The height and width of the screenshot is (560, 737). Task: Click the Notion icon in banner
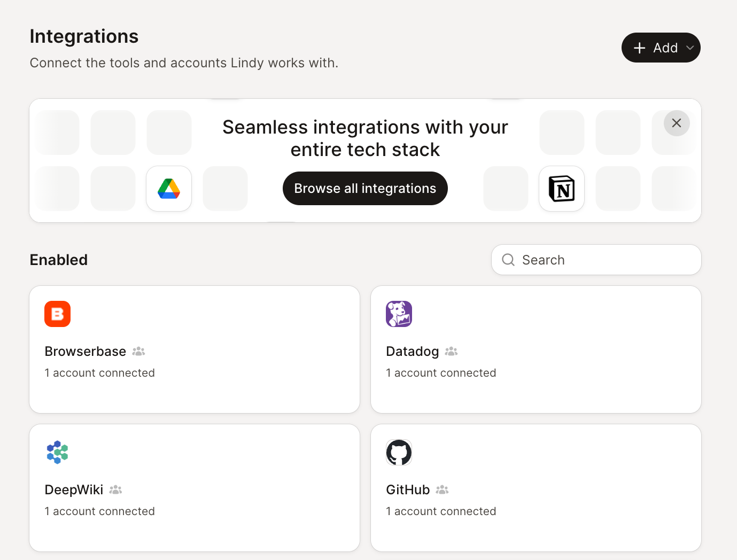click(562, 189)
